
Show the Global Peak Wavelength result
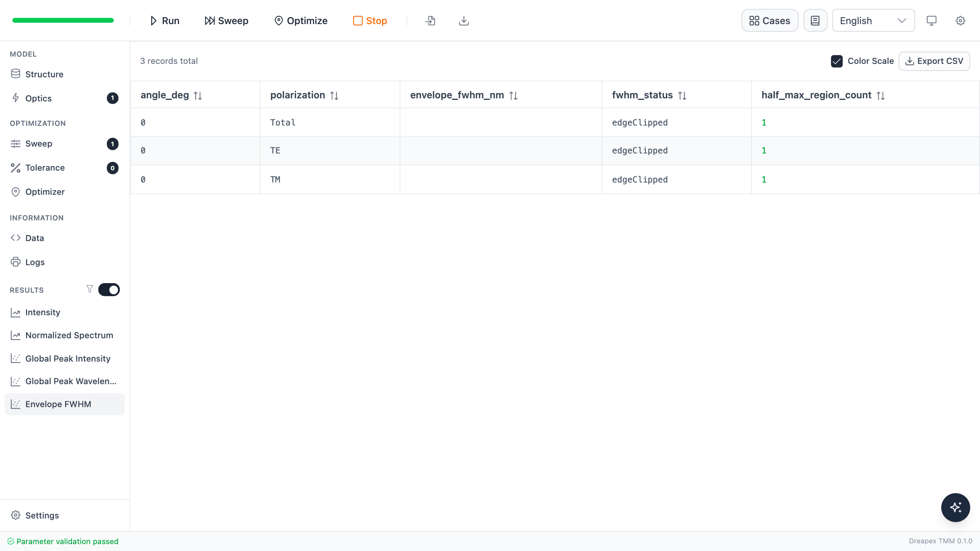coord(64,381)
